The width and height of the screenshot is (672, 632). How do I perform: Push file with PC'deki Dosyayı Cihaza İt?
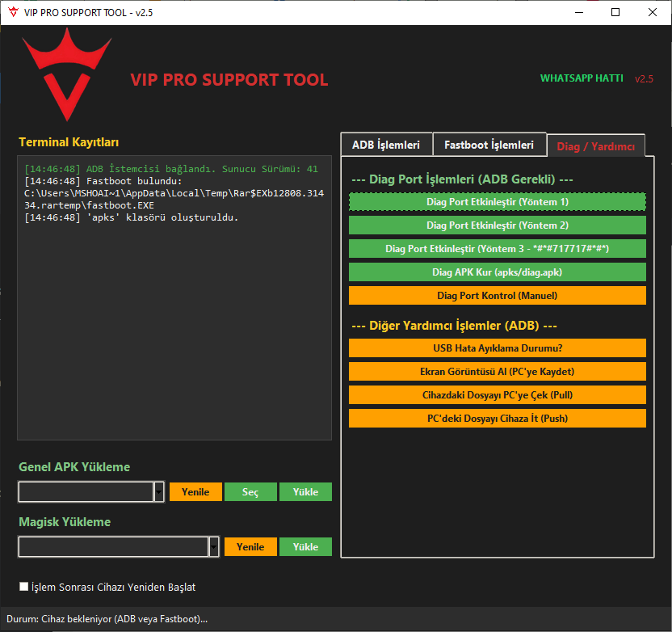(497, 419)
